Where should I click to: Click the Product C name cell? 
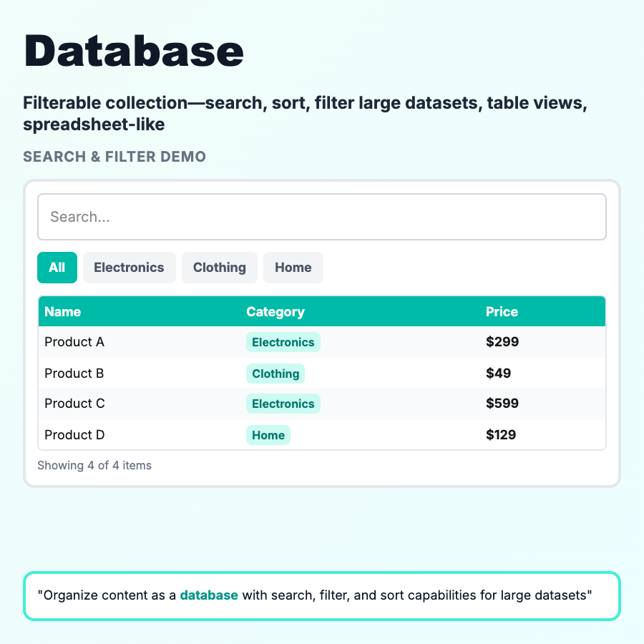74,404
